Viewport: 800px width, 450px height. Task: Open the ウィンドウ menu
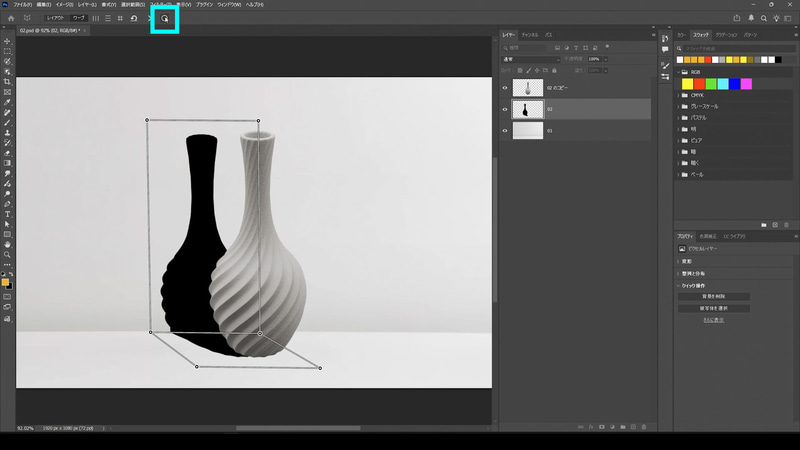(x=229, y=5)
